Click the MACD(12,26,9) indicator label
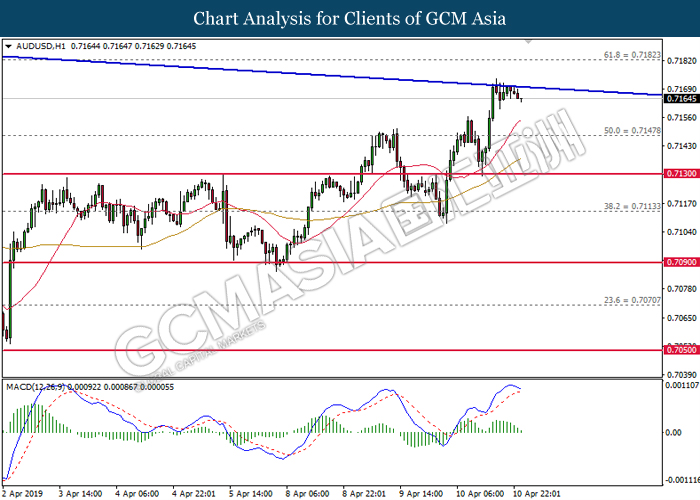The width and height of the screenshot is (700, 500). pos(35,387)
